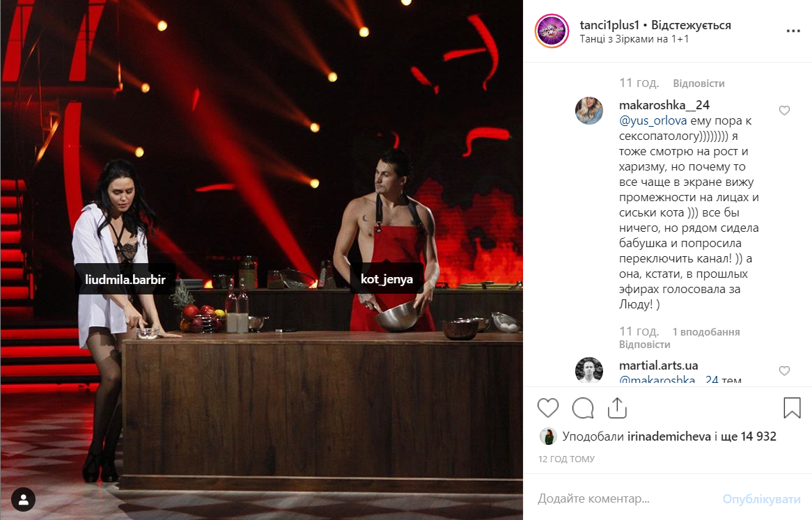Image resolution: width=812 pixels, height=520 pixels.
Task: Click the Відстежується following button
Action: 691,25
